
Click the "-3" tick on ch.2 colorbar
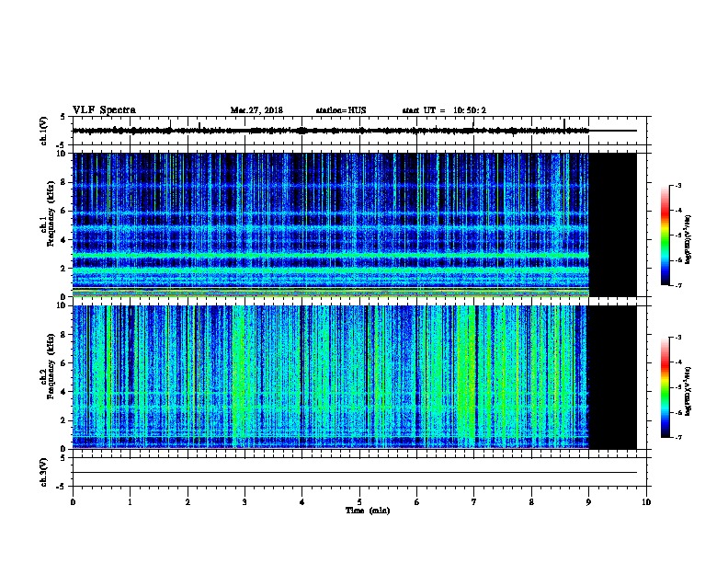[x=677, y=338]
